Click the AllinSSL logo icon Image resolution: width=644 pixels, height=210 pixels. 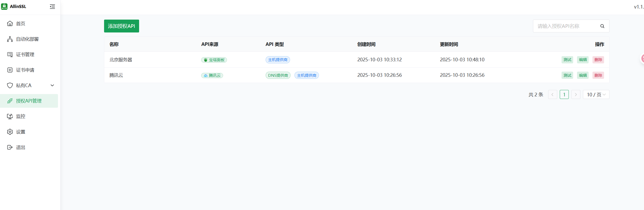coord(4,6)
